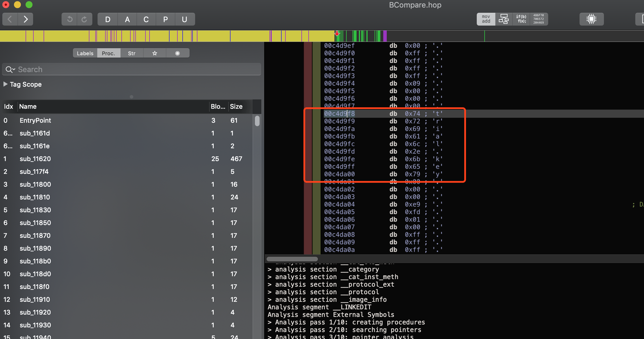Image resolution: width=644 pixels, height=339 pixels.
Task: Click the navigate back arrow button
Action: point(10,19)
